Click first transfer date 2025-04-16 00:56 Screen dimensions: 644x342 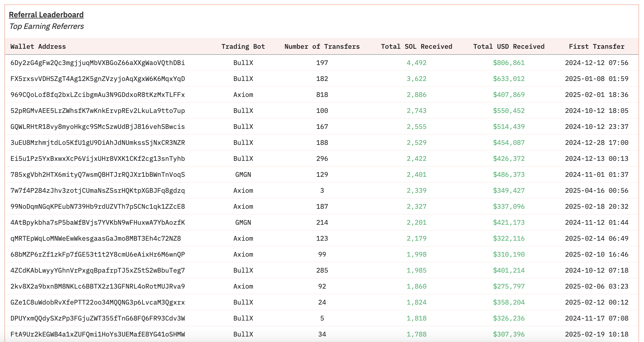pyautogui.click(x=597, y=191)
